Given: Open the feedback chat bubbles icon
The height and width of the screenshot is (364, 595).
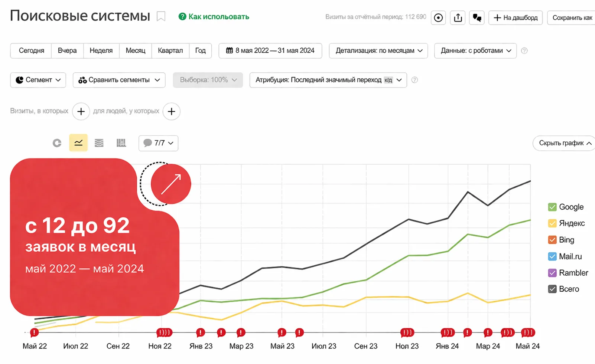Looking at the screenshot, I should 477,18.
